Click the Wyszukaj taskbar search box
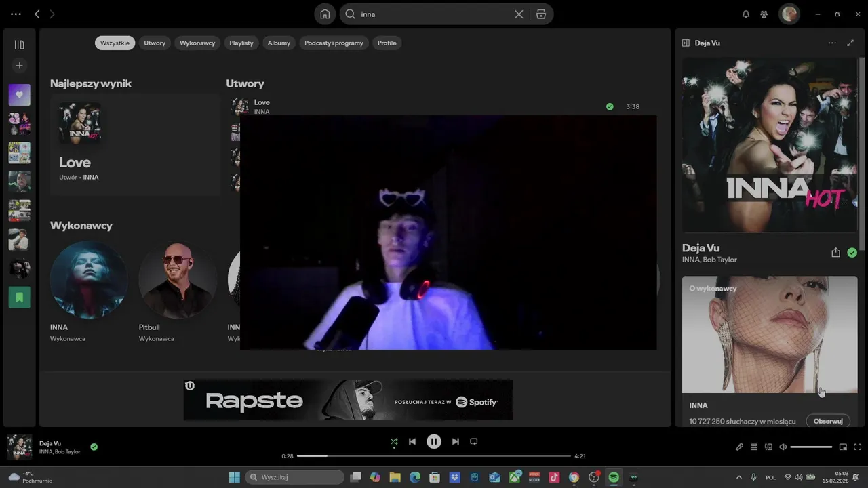 click(295, 477)
